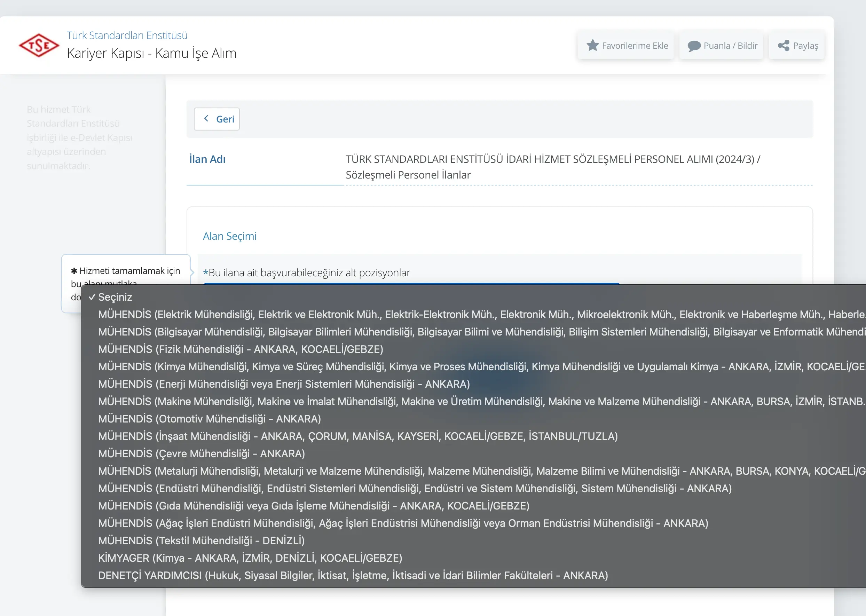Select MÜHENDİS Tekstil Mühendisliği - DENİZLİ
Viewport: 866px width, 616px height.
click(473, 541)
